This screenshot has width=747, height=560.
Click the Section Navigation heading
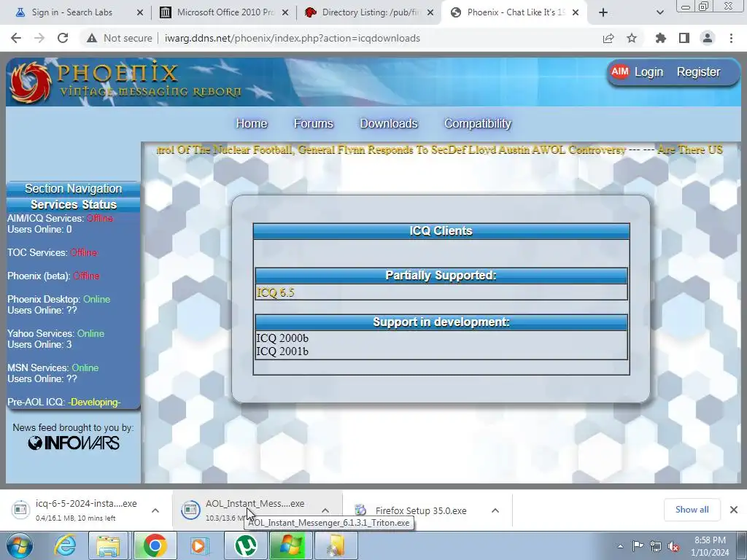(x=74, y=189)
